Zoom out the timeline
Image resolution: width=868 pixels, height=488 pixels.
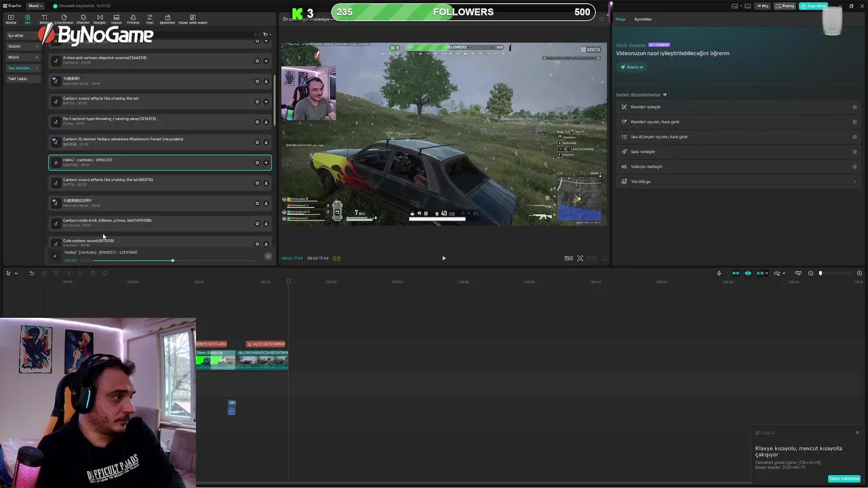[x=810, y=273]
